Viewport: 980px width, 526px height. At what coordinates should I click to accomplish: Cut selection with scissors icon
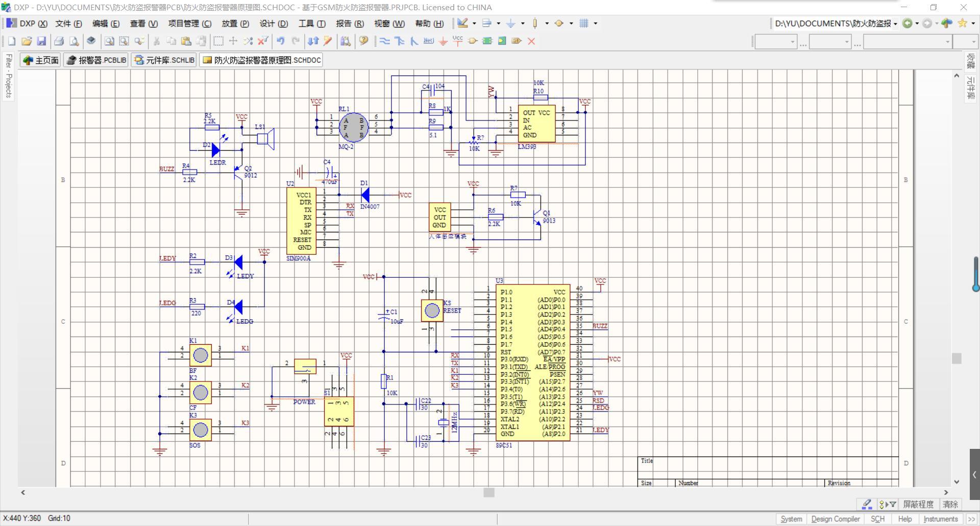(157, 41)
